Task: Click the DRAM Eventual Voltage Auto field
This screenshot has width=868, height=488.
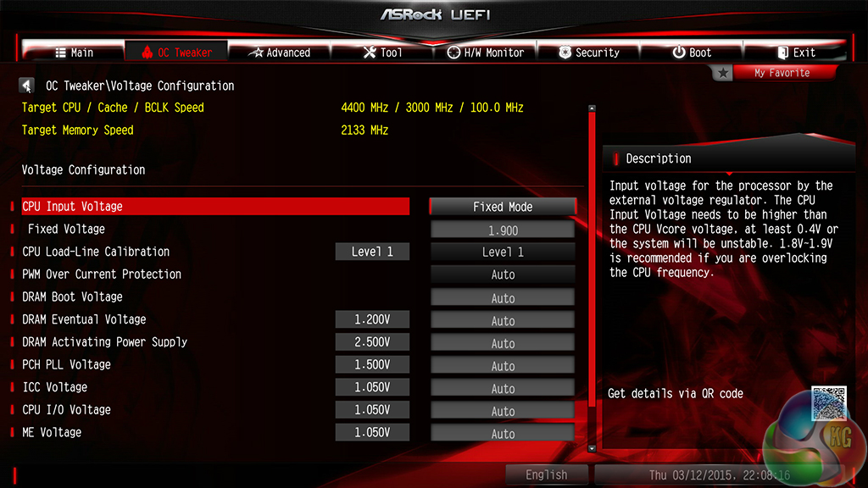Action: click(503, 320)
